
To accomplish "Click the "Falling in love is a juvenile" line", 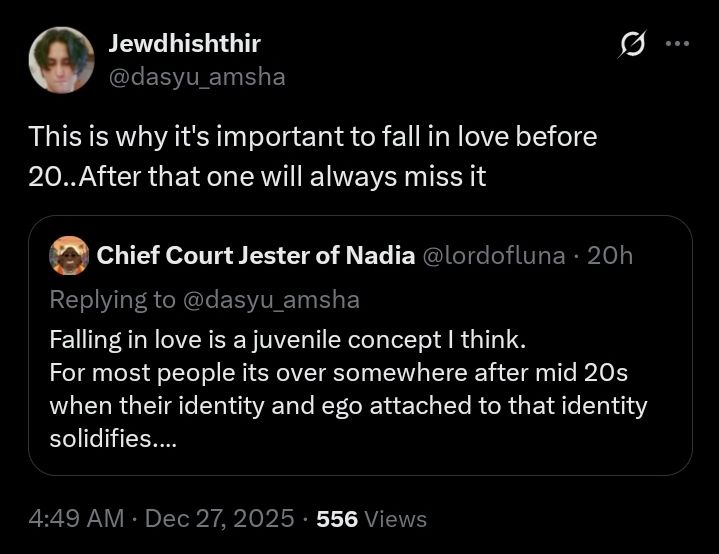I will point(286,339).
